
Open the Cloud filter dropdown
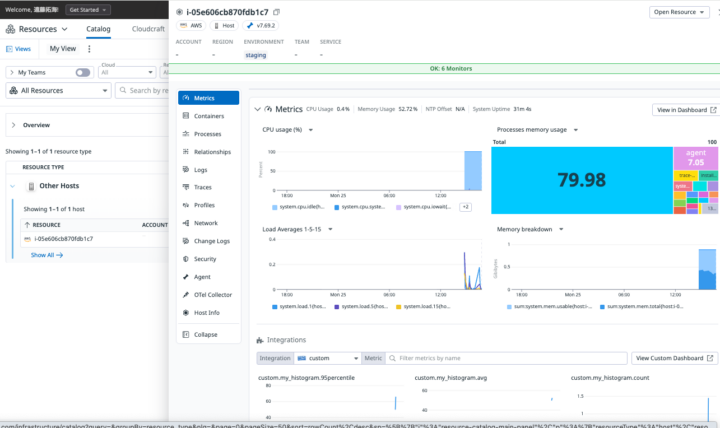[127, 72]
